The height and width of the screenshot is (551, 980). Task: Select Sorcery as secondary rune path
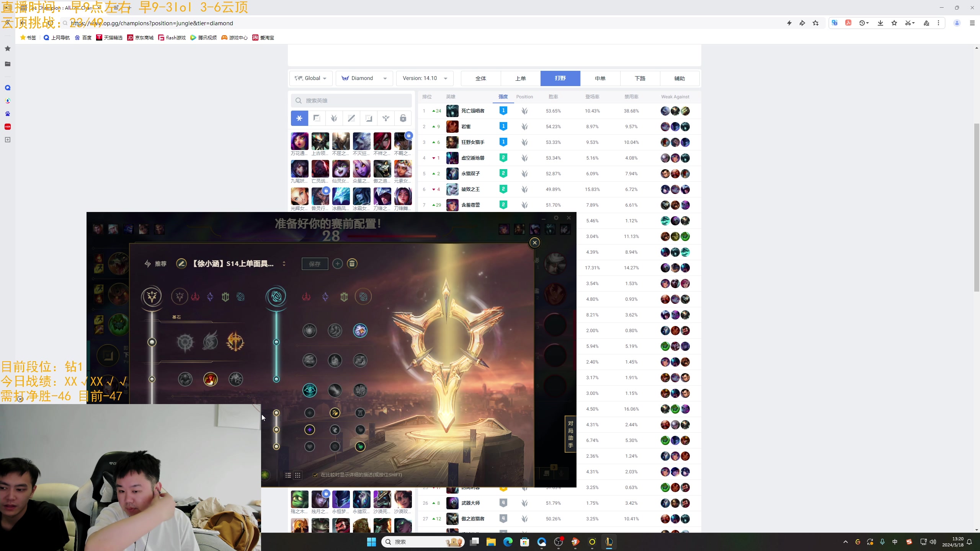coord(325,297)
